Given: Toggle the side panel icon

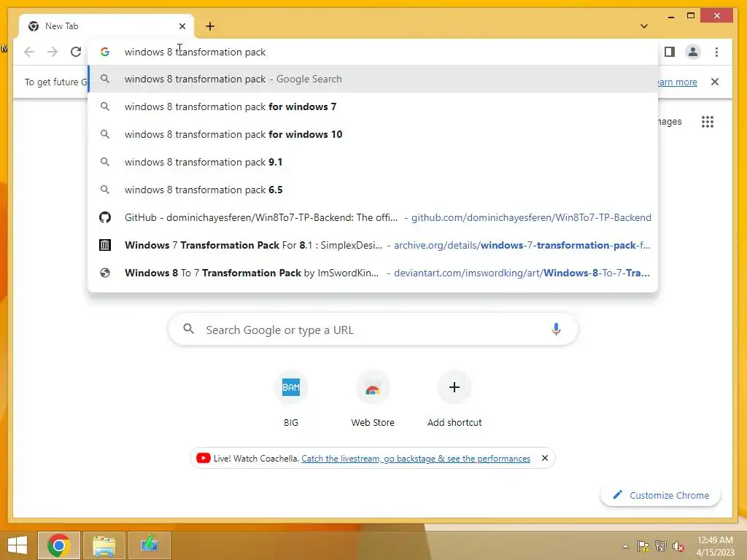Looking at the screenshot, I should point(670,52).
